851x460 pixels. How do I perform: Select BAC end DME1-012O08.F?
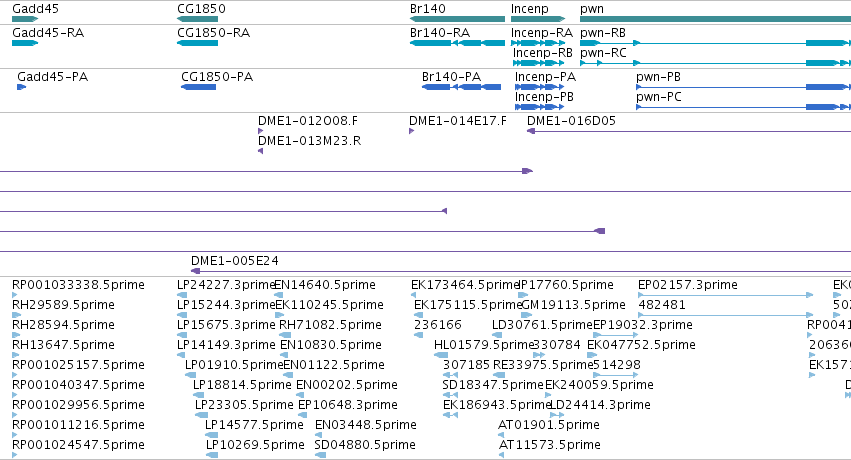tap(261, 131)
